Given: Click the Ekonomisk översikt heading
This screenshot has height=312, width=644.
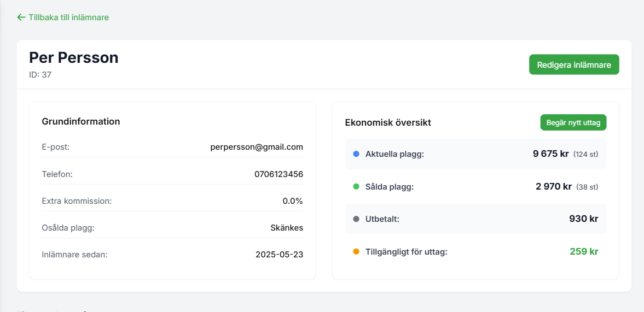Looking at the screenshot, I should click(388, 122).
